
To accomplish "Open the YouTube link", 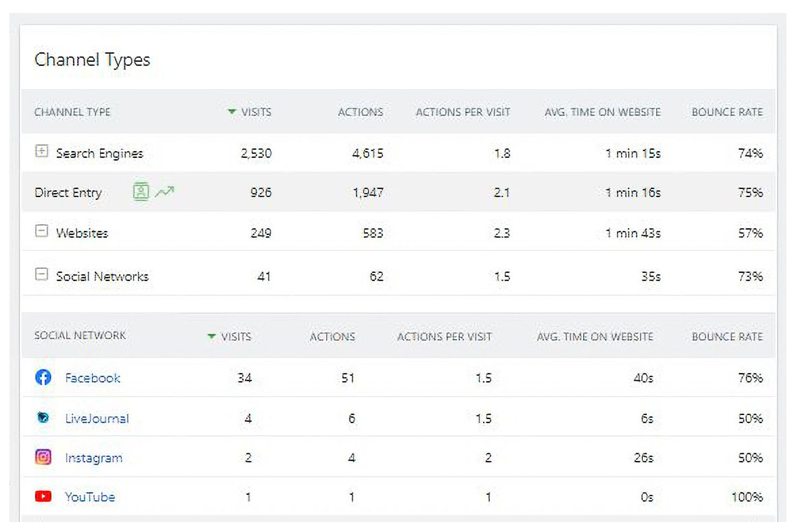I will [90, 497].
